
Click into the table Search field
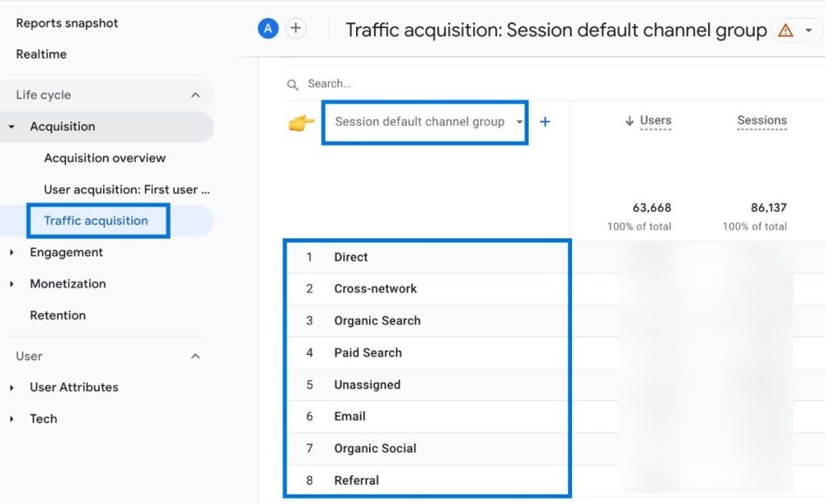[403, 84]
